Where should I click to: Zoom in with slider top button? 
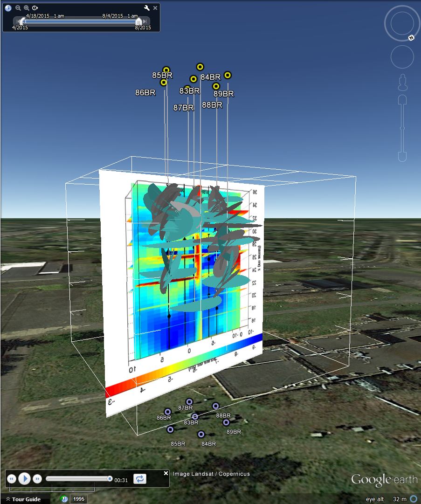(402, 100)
